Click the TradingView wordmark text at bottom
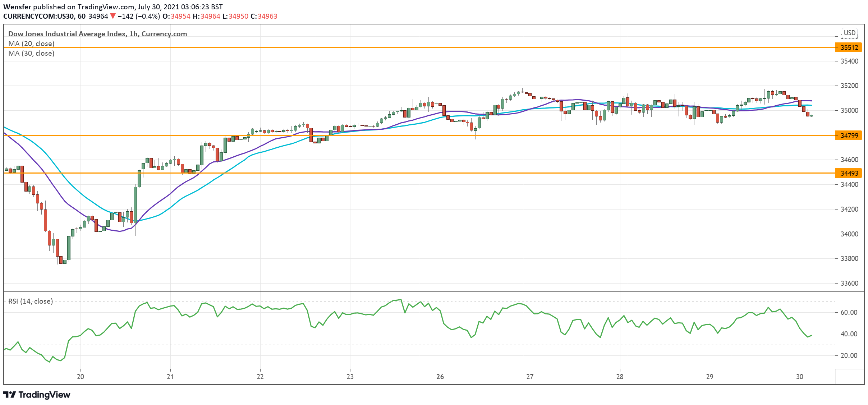The height and width of the screenshot is (405, 868). pyautogui.click(x=44, y=395)
